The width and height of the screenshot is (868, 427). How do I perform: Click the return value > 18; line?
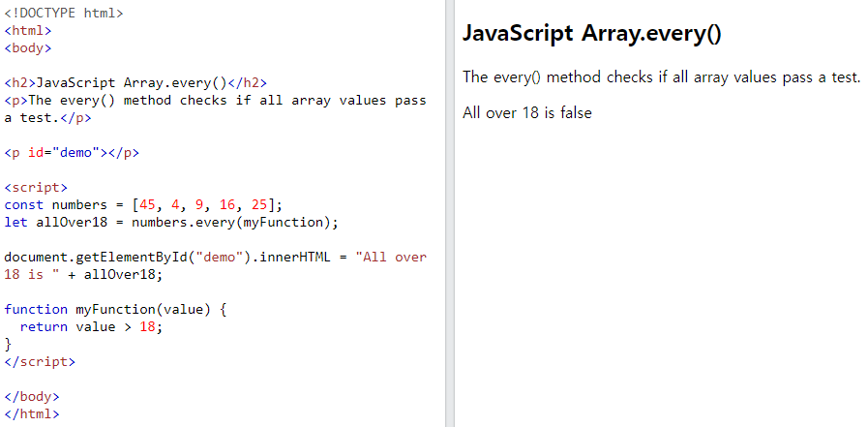click(91, 326)
